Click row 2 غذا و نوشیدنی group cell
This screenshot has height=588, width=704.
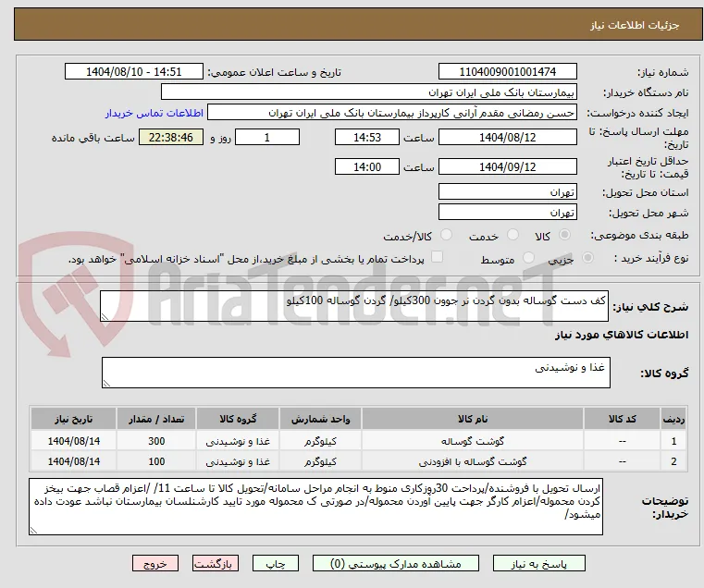pos(238,461)
